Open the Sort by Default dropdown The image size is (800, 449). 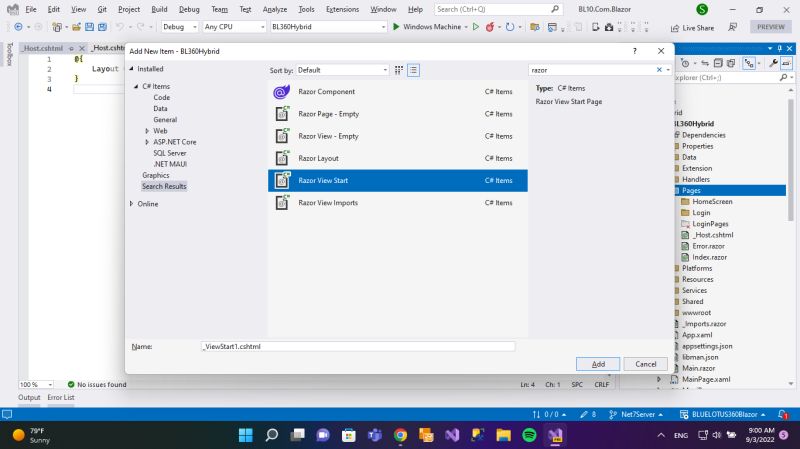342,70
